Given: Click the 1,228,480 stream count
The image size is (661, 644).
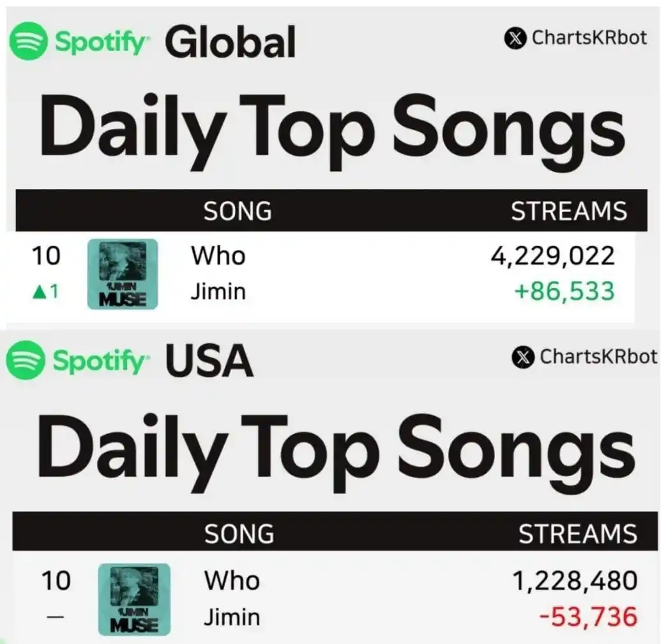Looking at the screenshot, I should pyautogui.click(x=575, y=581).
